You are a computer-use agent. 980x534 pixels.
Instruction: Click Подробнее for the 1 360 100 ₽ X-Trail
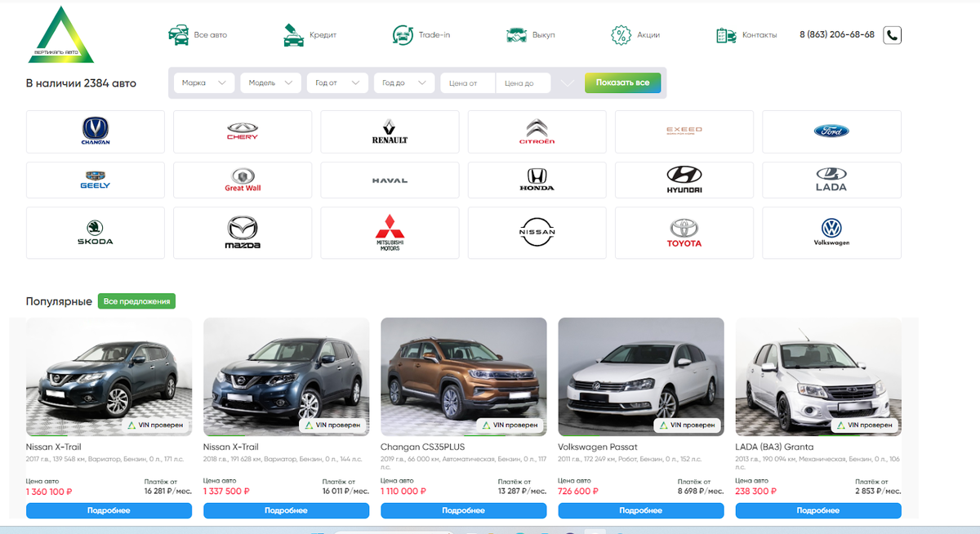pos(109,510)
